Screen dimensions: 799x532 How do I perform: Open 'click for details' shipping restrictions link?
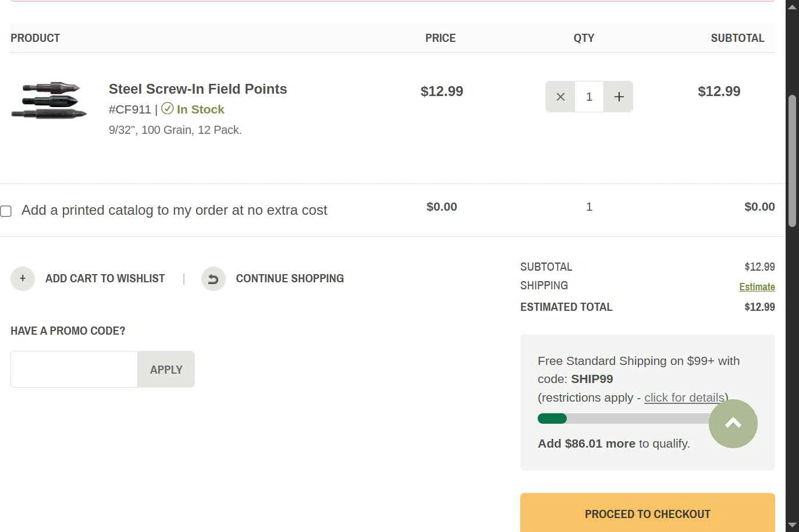point(684,398)
